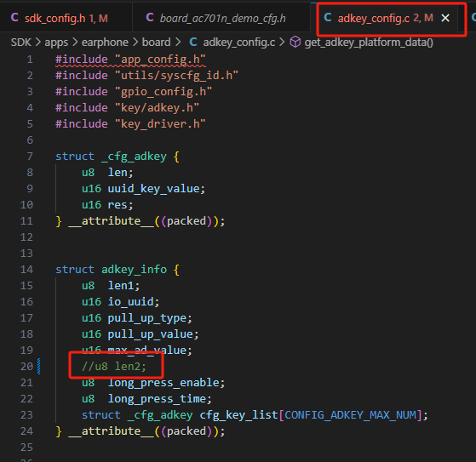Viewport: 476px width, 462px height.
Task: Switch to the sdk_config.h tab
Action: [66, 18]
